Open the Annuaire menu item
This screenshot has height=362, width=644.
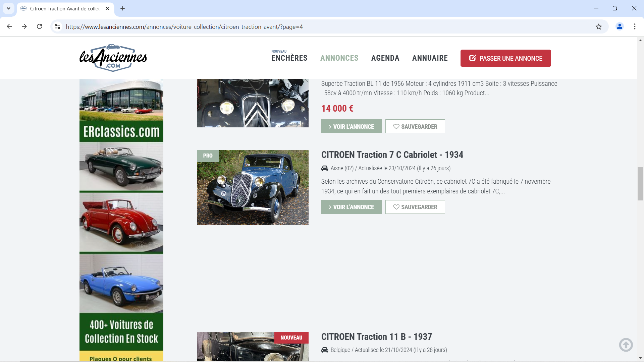(x=430, y=58)
